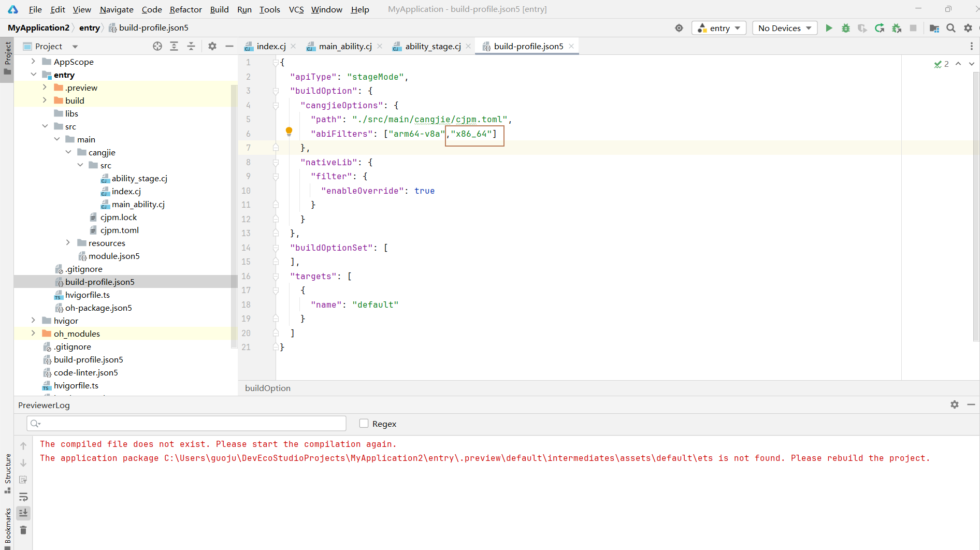The height and width of the screenshot is (550, 980).
Task: Select opened file locate icon in Project
Action: (x=157, y=46)
